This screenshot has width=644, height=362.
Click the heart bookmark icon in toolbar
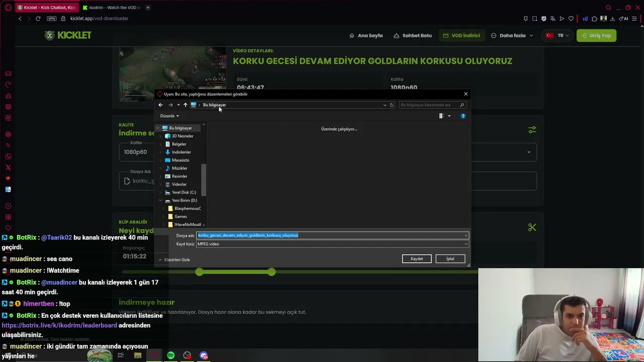[x=571, y=19]
